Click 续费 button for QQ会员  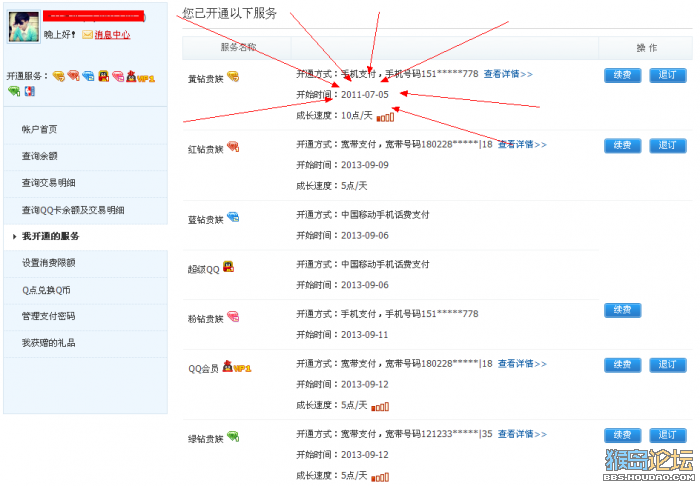622,365
